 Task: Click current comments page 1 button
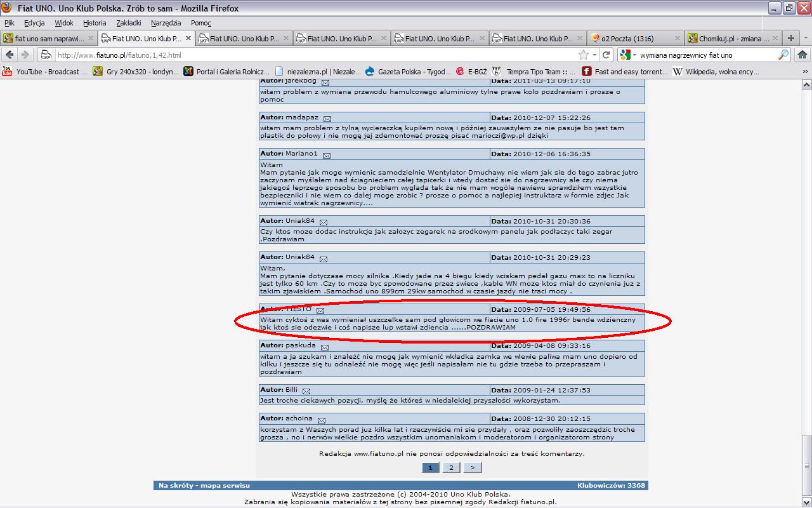[x=430, y=467]
